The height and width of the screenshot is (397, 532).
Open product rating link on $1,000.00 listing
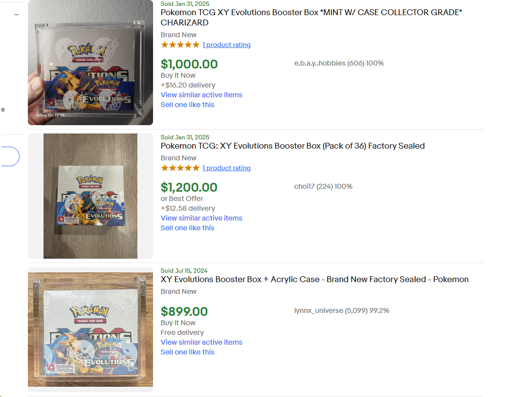coord(226,45)
